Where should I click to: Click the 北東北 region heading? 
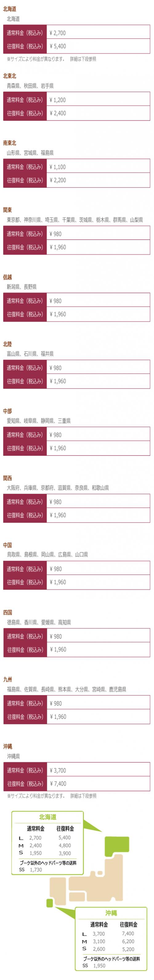(x=10, y=76)
